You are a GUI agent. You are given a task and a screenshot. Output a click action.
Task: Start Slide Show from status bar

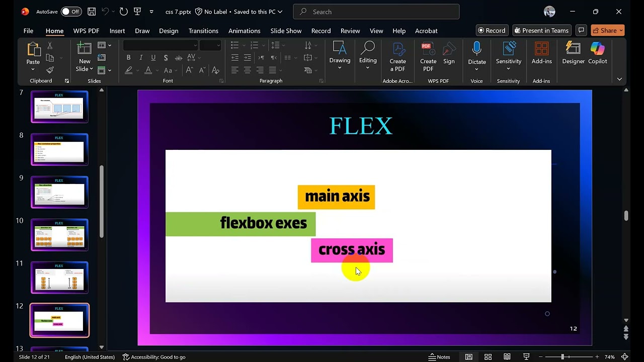tap(526, 357)
